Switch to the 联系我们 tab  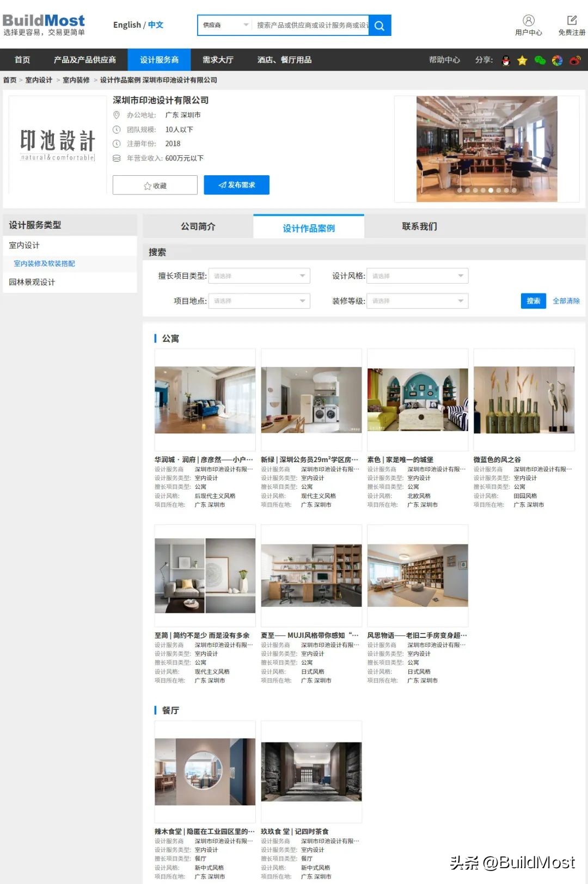point(419,226)
